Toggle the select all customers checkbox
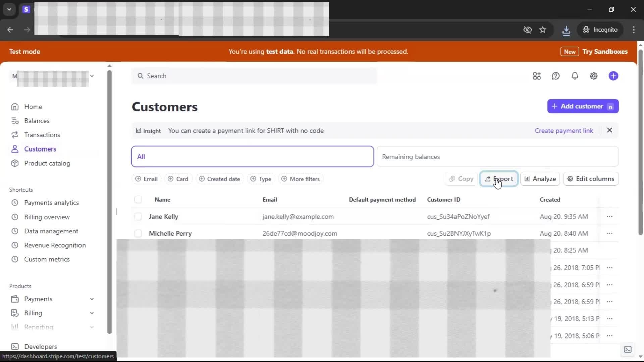The width and height of the screenshot is (644, 362). click(138, 200)
